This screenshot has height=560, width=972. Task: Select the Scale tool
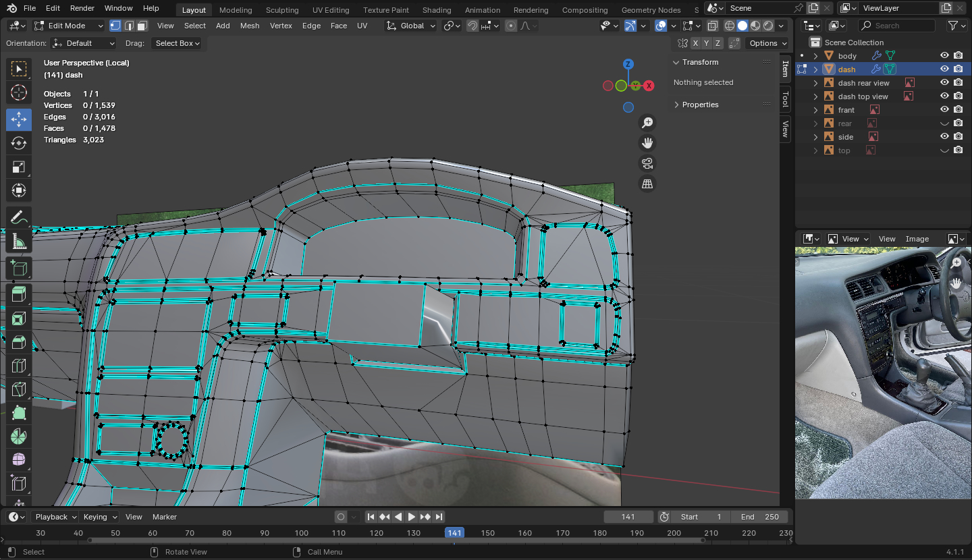(x=19, y=167)
